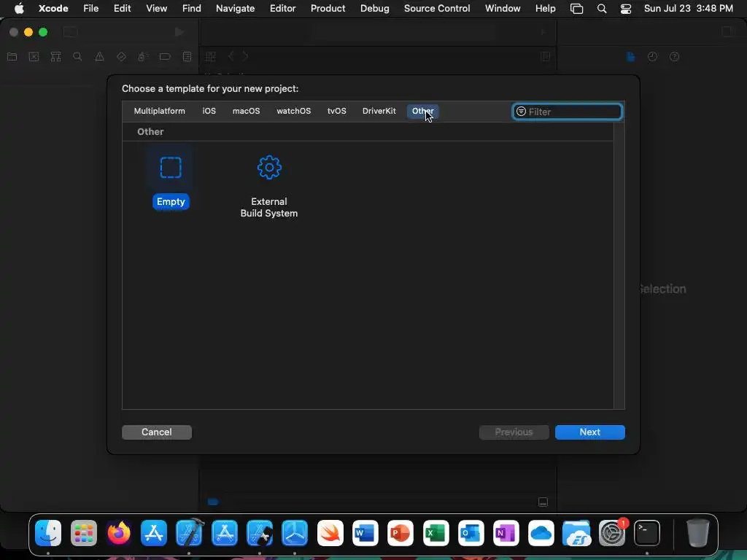Launch Firefox from the Dock
Screen dimensions: 747x560
(119, 533)
